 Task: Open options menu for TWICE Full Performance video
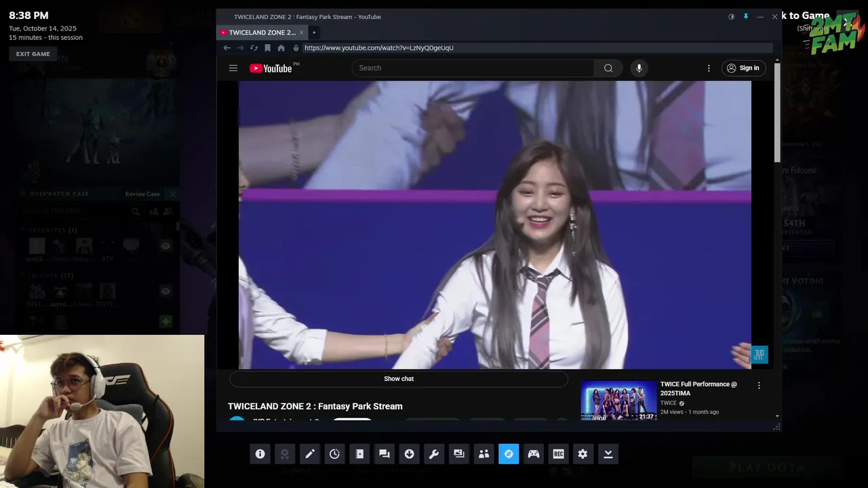point(759,385)
